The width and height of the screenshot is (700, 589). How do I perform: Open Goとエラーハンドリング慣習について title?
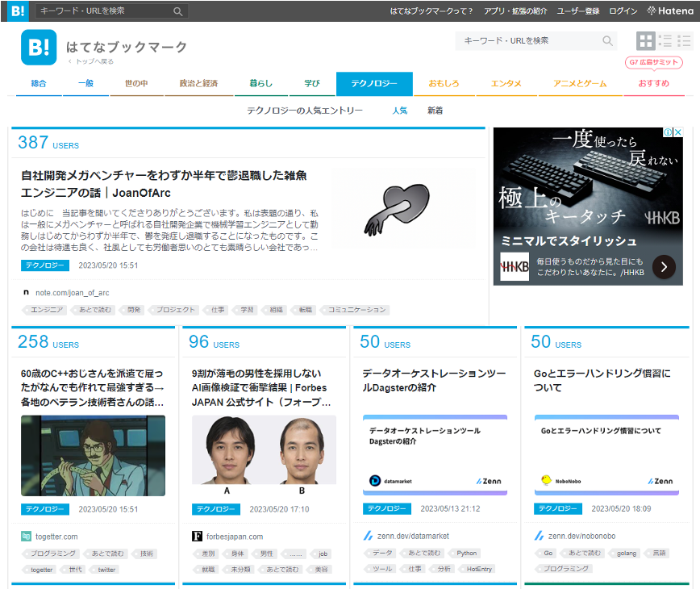[x=602, y=381]
